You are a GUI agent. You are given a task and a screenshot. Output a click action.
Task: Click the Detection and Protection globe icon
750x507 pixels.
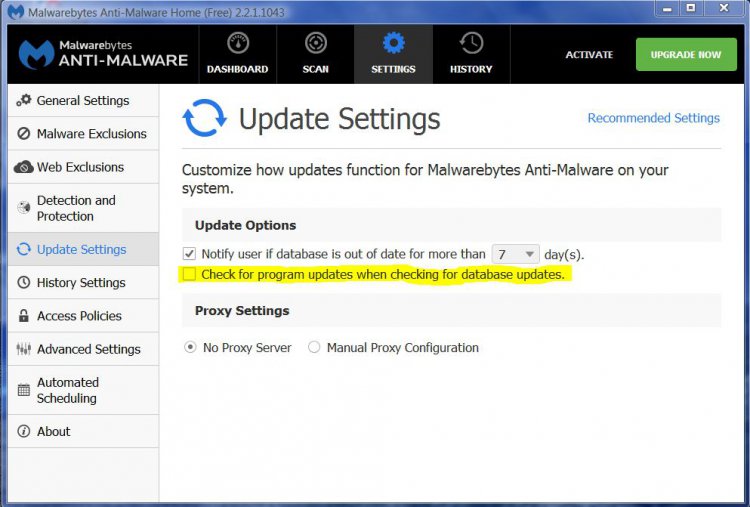23,208
